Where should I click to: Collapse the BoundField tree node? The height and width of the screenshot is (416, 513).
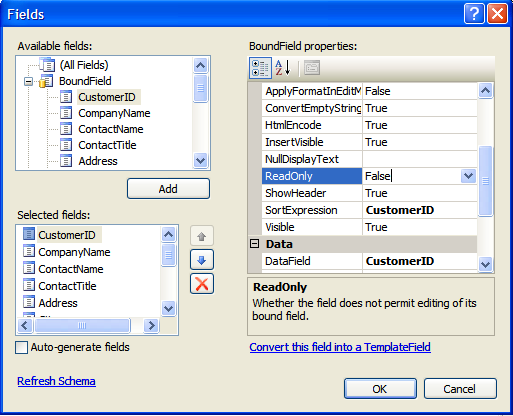point(29,81)
